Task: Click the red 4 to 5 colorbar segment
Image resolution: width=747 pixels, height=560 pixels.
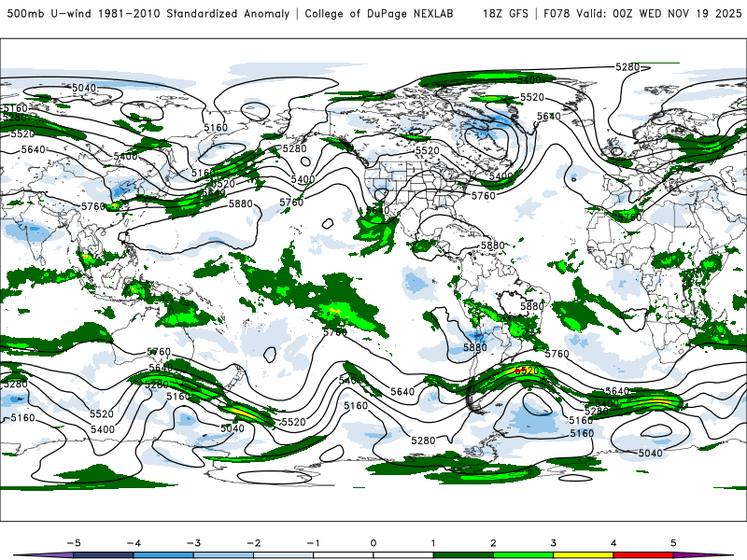Action: 643,555
